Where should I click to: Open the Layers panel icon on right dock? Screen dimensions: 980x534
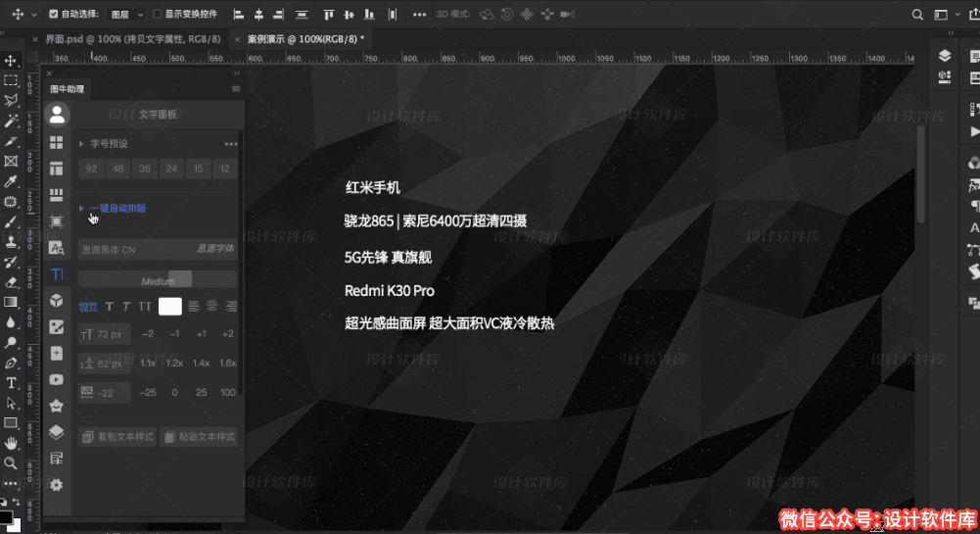(x=945, y=56)
